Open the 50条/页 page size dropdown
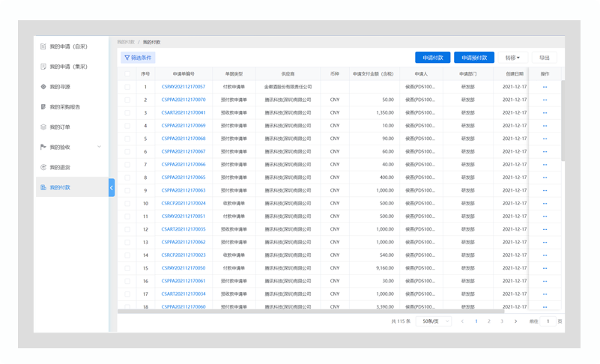The height and width of the screenshot is (364, 600). tap(434, 321)
